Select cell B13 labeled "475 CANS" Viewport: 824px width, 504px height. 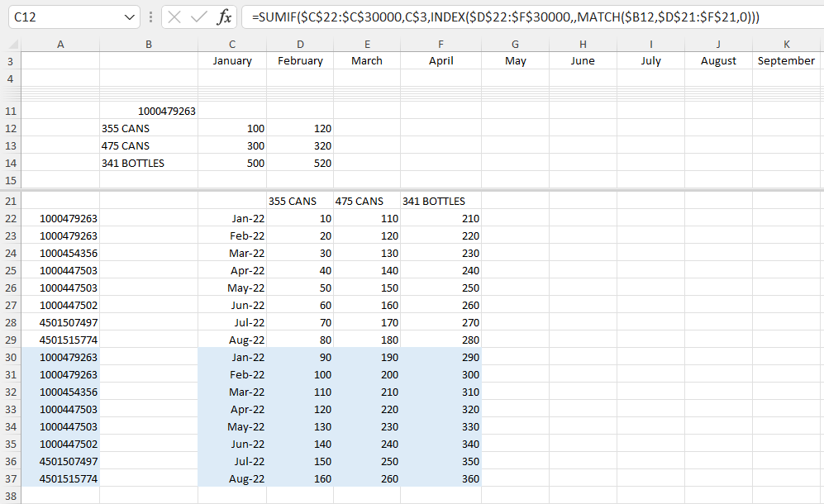pyautogui.click(x=149, y=145)
